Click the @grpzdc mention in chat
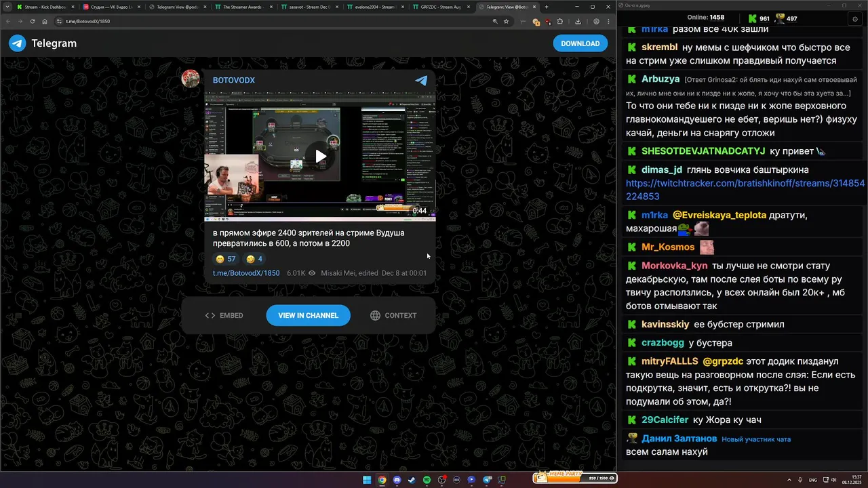Viewport: 868px width, 488px height. point(724,362)
